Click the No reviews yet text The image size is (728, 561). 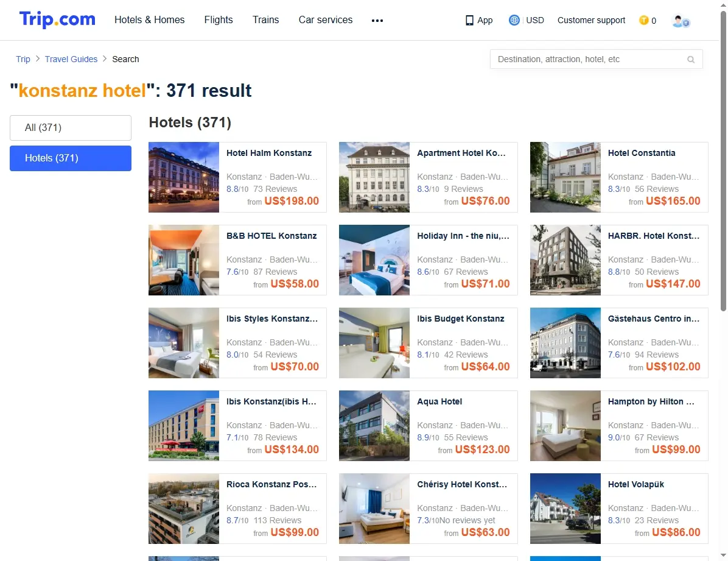[x=467, y=520]
